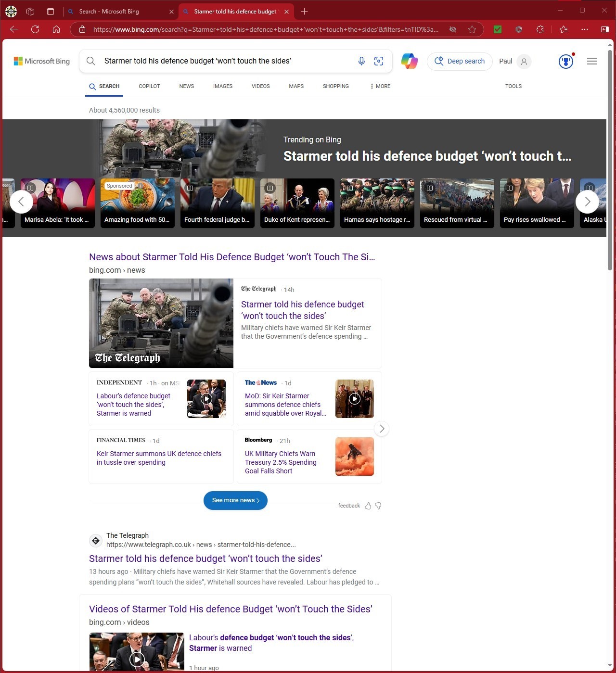Open the tab actions menu icon
616x673 pixels.
click(x=51, y=11)
